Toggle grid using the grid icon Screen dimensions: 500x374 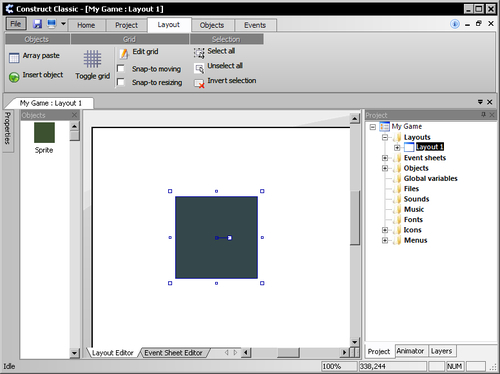(x=92, y=59)
